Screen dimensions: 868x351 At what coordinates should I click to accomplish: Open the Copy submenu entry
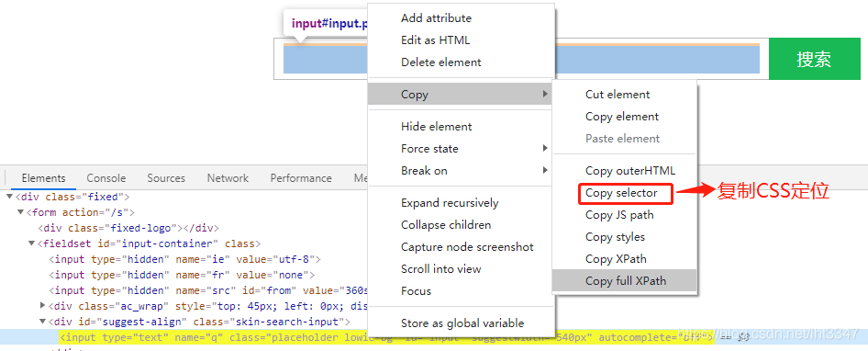coord(461,95)
